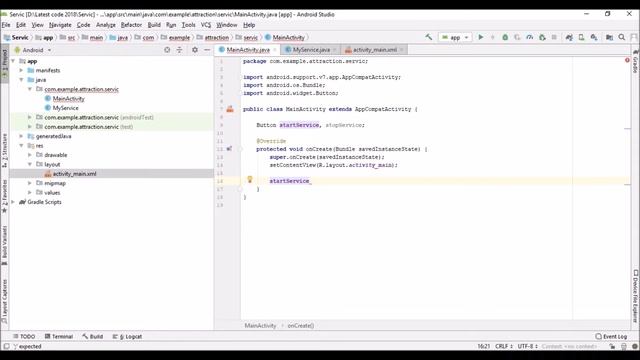Click the override gutter icon beside onCreate

(x=229, y=149)
